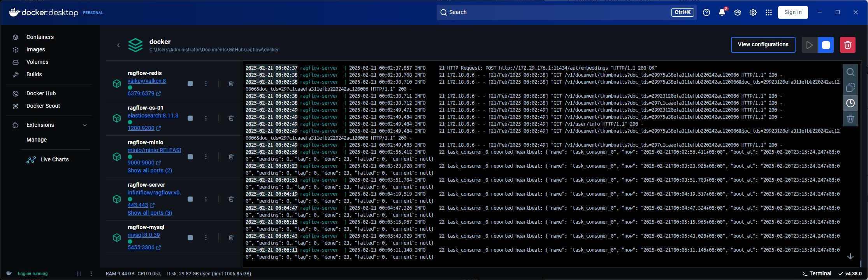Viewport: 868px width, 280px height.
Task: Open the Containers section
Action: (x=40, y=37)
